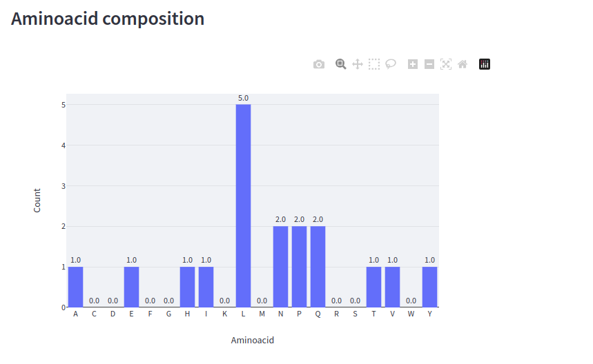593x364 pixels.
Task: Click the tallest bar for amino acid L
Action: (x=243, y=205)
